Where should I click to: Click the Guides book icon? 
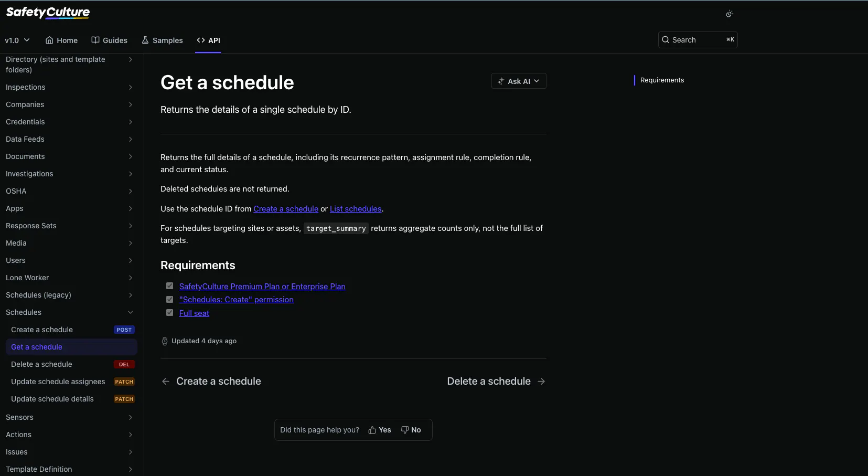[x=95, y=40]
